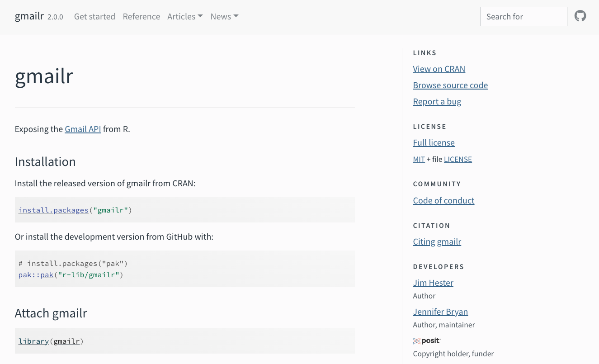This screenshot has height=364, width=599.
Task: Open the Reference page
Action: (x=141, y=17)
